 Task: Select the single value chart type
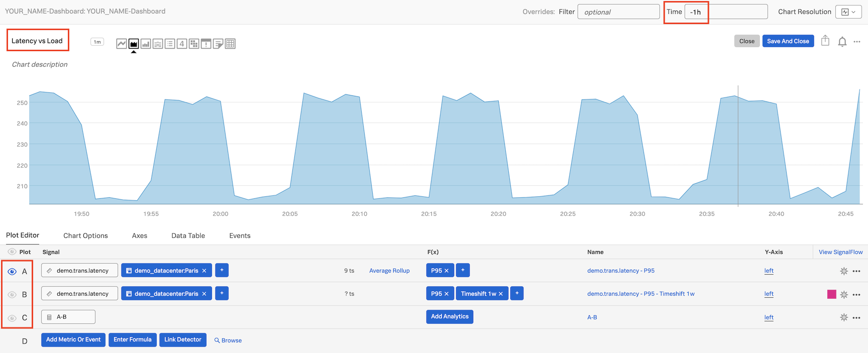[x=182, y=44]
